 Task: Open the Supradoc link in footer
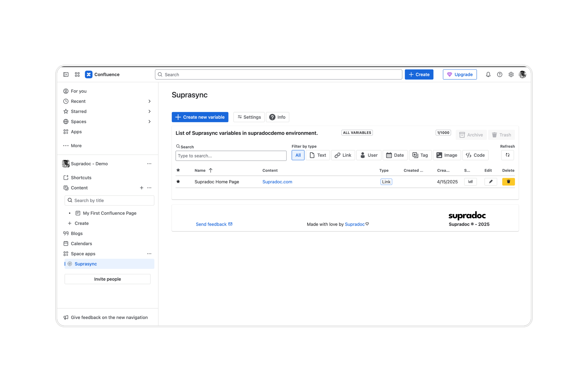(354, 224)
